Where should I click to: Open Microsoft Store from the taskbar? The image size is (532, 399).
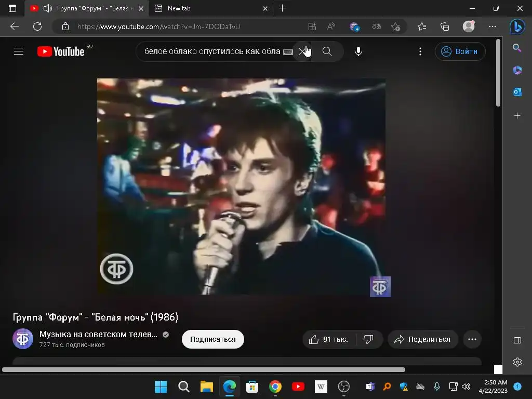[x=252, y=387]
